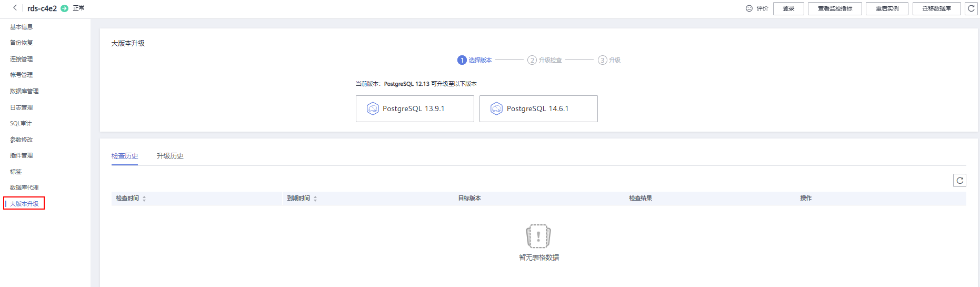Open 标签 in the sidebar

coord(16,172)
